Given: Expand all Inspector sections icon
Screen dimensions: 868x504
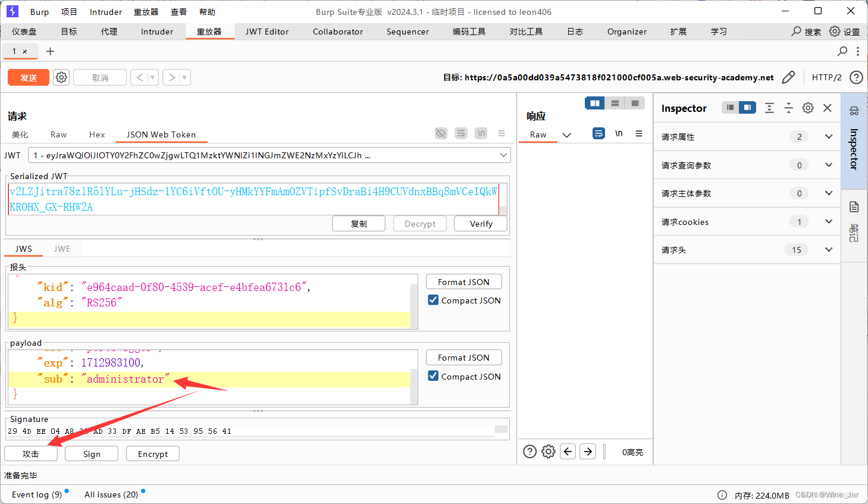Looking at the screenshot, I should (769, 108).
